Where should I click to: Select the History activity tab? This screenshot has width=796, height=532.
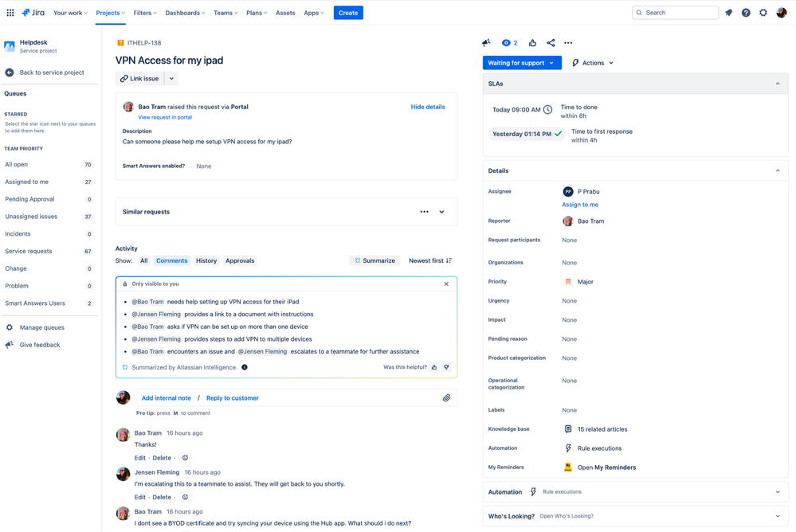point(206,260)
